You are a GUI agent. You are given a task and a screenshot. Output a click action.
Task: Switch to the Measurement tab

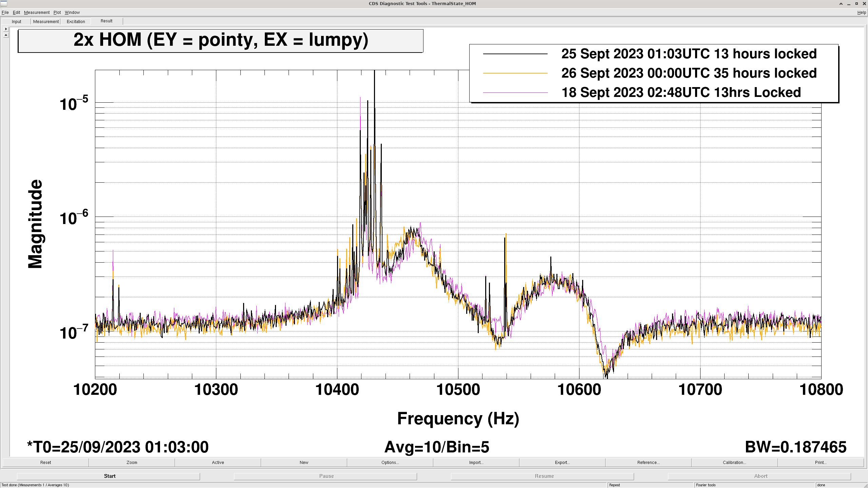(x=46, y=21)
